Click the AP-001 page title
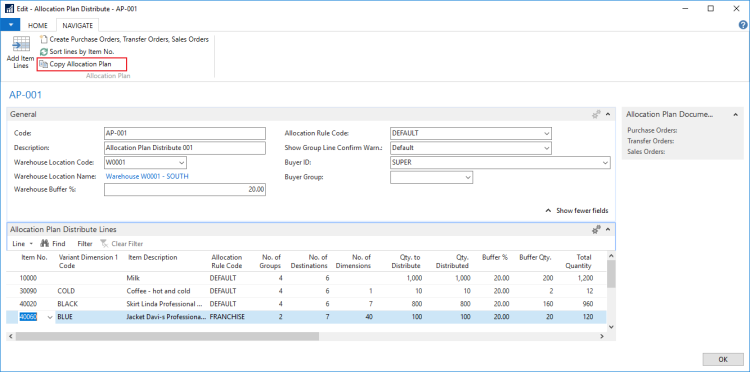This screenshot has width=750, height=372. 25,95
